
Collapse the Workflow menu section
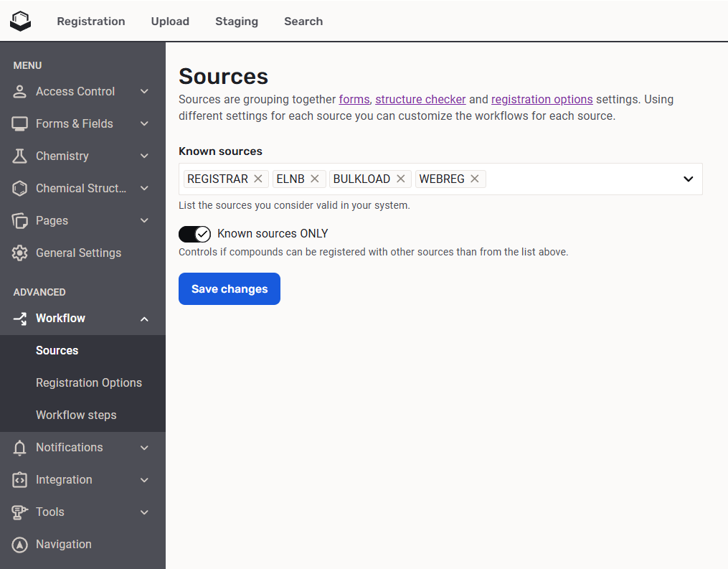tap(144, 319)
